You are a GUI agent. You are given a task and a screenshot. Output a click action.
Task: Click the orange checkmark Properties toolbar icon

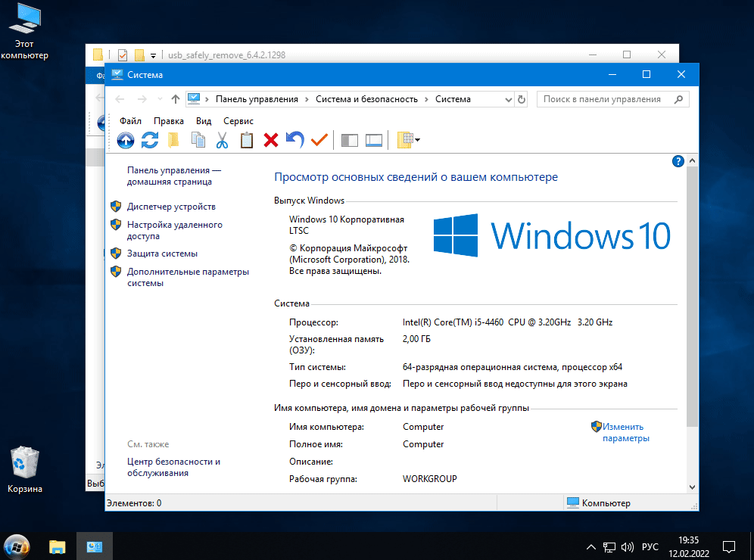point(319,140)
